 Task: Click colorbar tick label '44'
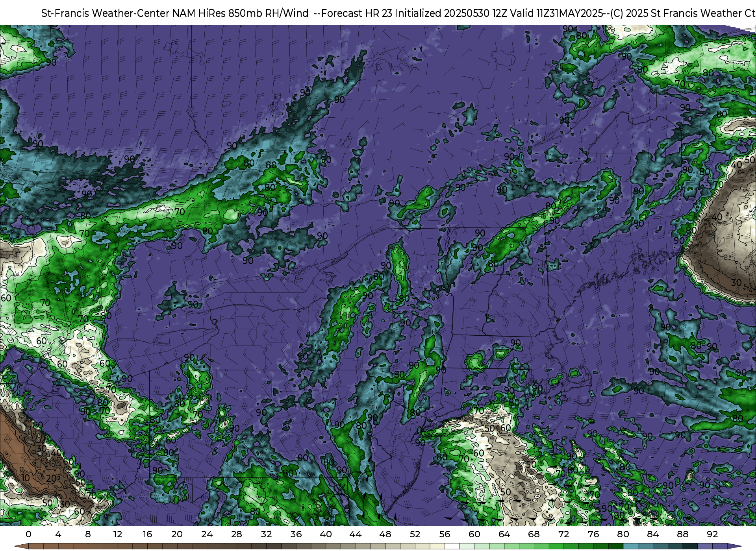356,534
